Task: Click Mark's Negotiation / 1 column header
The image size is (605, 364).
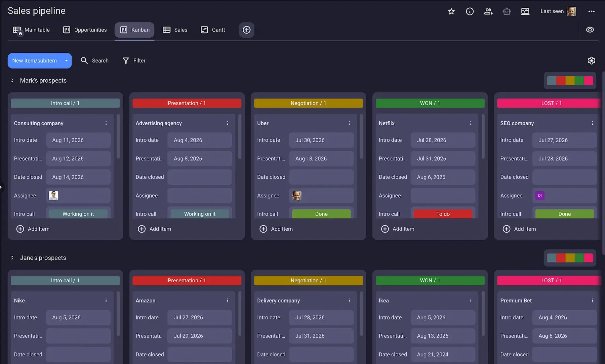Action: 309,103
